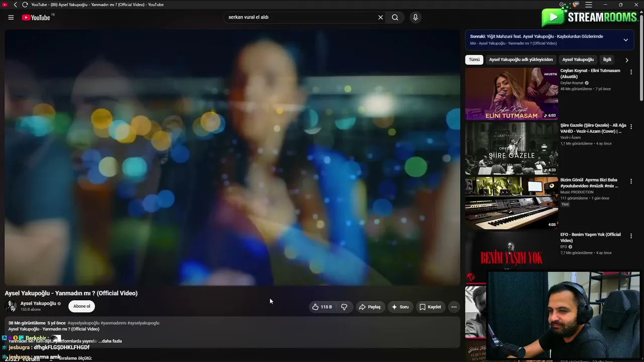This screenshot has height=362, width=644.
Task: Open options menu for Bizim Gönül video
Action: point(631,181)
